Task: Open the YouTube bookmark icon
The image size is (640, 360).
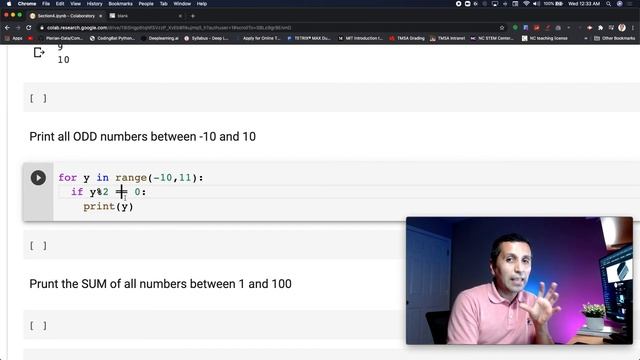Action: pyautogui.click(x=30, y=38)
